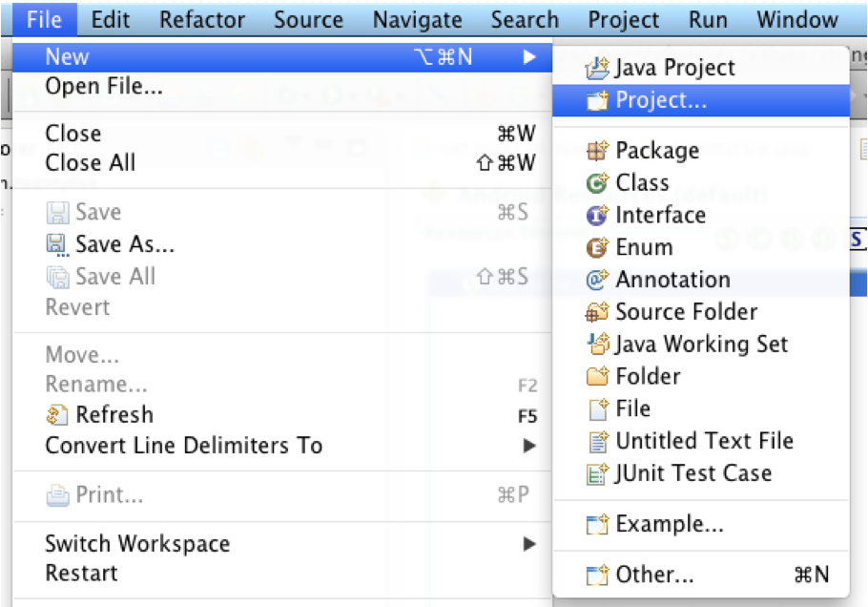Click the Package icon in New submenu
Image resolution: width=868 pixels, height=607 pixels.
click(597, 151)
